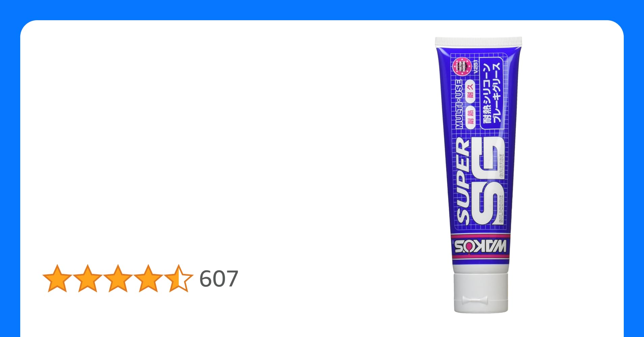
Task: Click the SILICONE outlined text on tube
Action: pos(501,209)
